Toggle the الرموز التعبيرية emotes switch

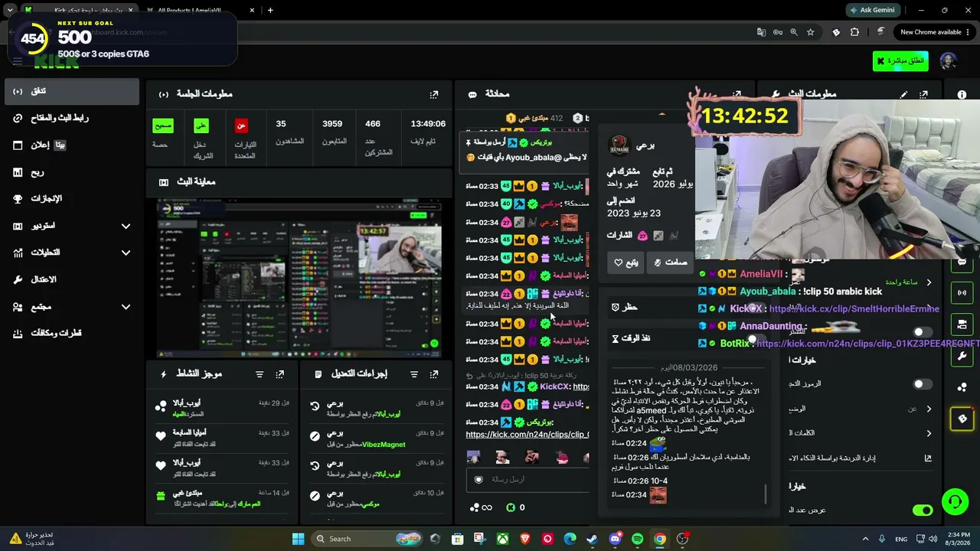(923, 384)
